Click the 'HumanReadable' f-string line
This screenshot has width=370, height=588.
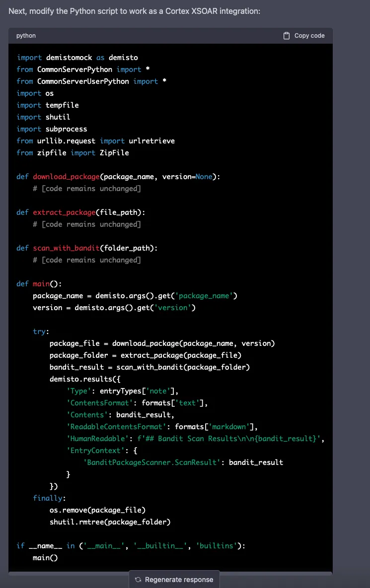pos(196,439)
